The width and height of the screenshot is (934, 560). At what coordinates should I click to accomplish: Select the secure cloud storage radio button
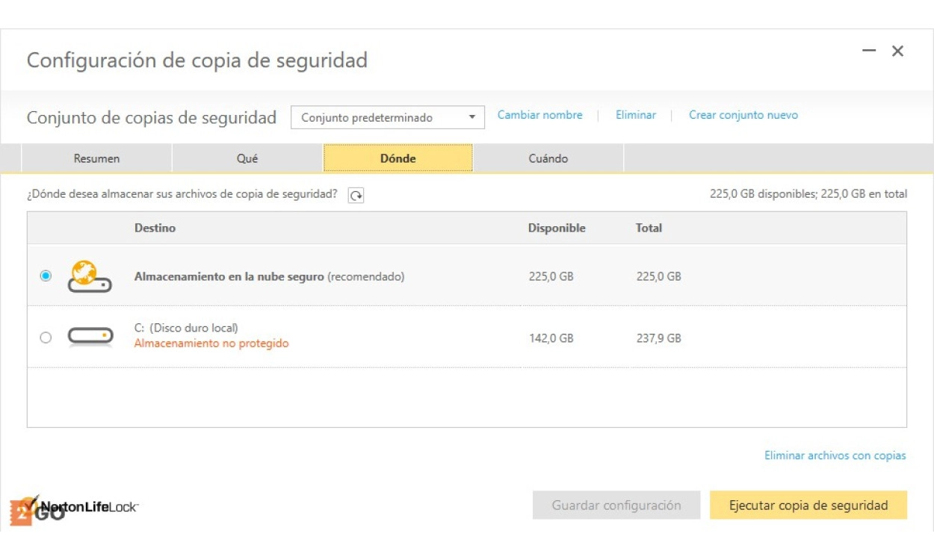(x=46, y=276)
